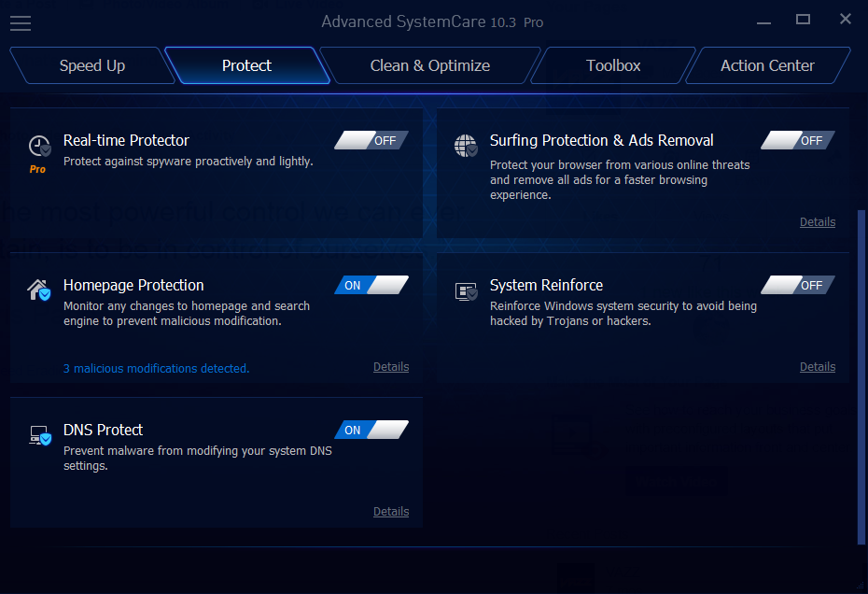868x594 pixels.
Task: Open System Reinforce Details link
Action: 818,367
